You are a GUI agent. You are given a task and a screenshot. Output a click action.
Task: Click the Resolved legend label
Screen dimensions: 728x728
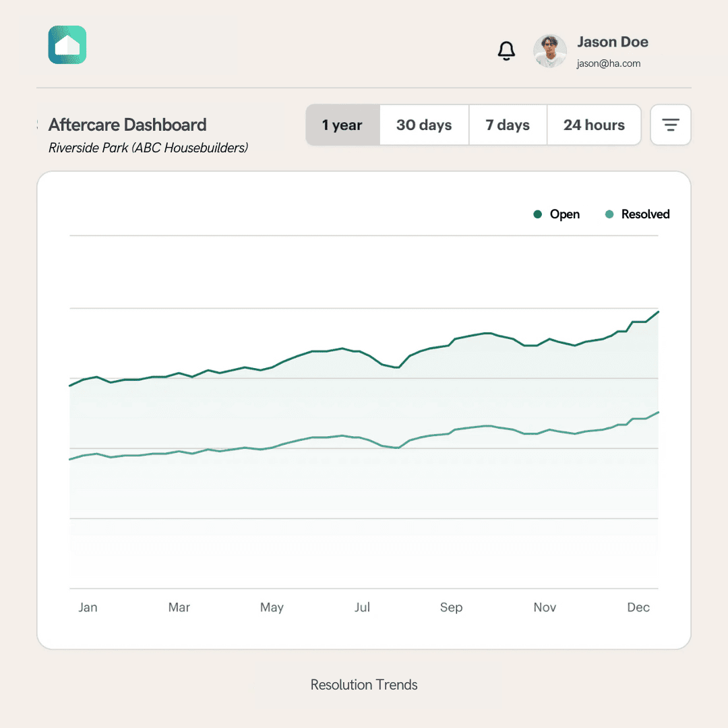click(645, 214)
